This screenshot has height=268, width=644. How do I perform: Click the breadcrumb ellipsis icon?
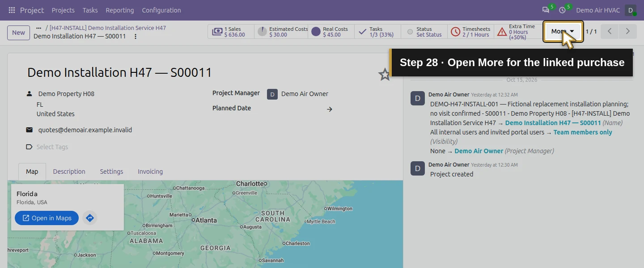coord(38,28)
